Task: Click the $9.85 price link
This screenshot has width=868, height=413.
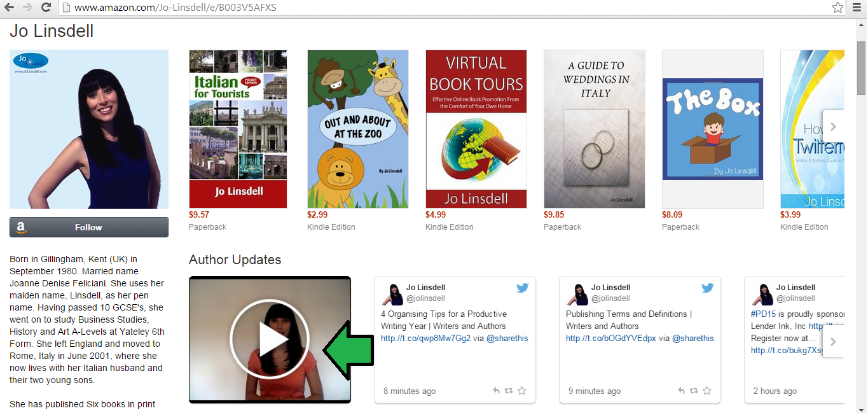Action: pos(554,215)
